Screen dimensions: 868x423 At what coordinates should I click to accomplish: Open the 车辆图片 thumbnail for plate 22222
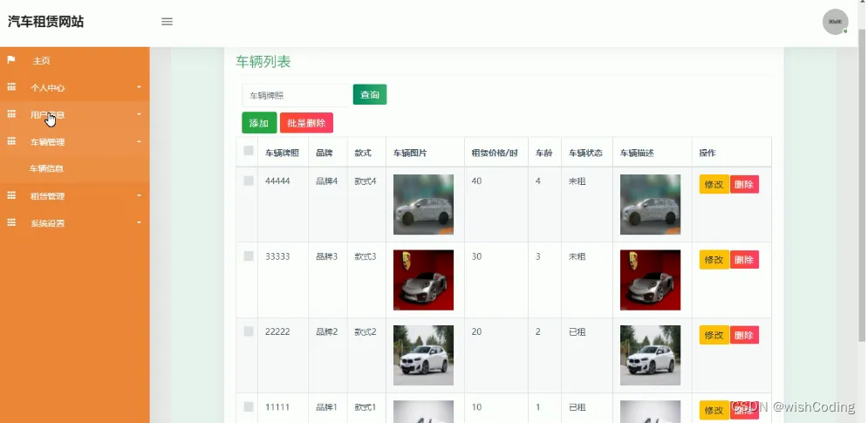tap(423, 355)
